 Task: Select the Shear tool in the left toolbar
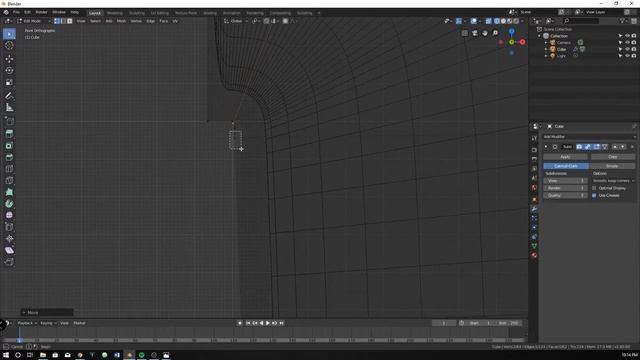(9, 250)
